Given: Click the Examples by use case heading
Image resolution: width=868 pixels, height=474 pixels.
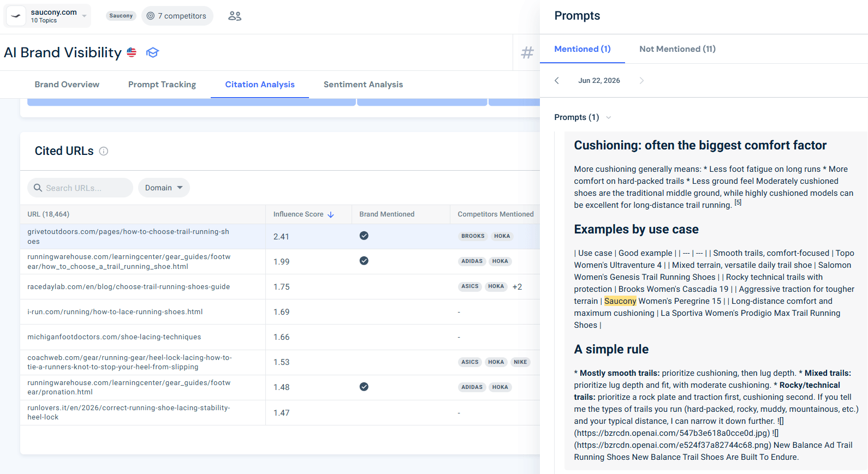Looking at the screenshot, I should pyautogui.click(x=636, y=229).
